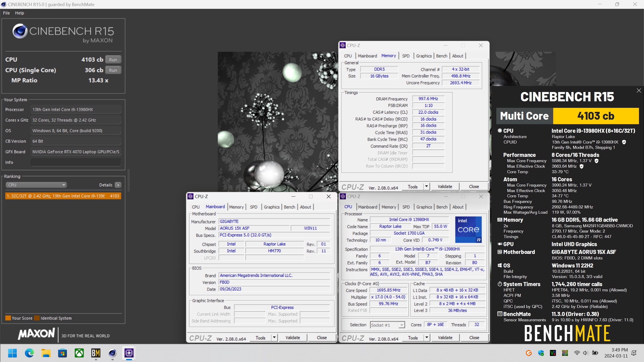The image size is (644, 362).
Task: Click shield beside Max Core Frequency 5586.34 MHz
Action: (596, 161)
